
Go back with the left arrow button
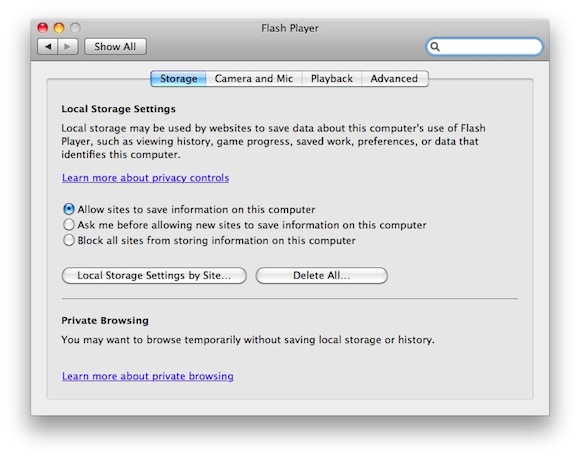[x=48, y=47]
